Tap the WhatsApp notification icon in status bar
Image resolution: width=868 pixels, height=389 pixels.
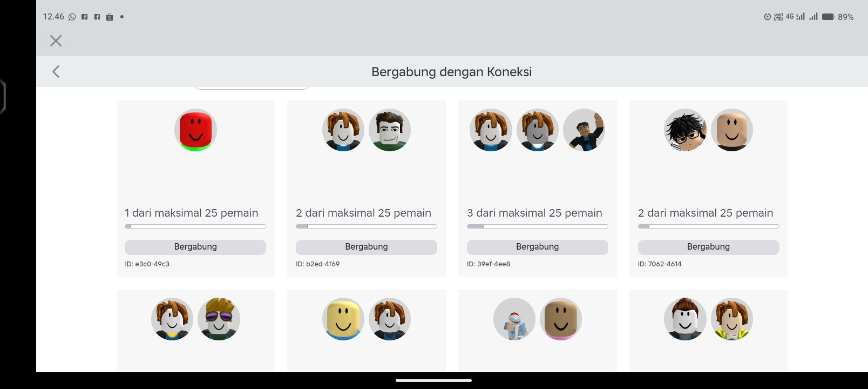click(72, 17)
